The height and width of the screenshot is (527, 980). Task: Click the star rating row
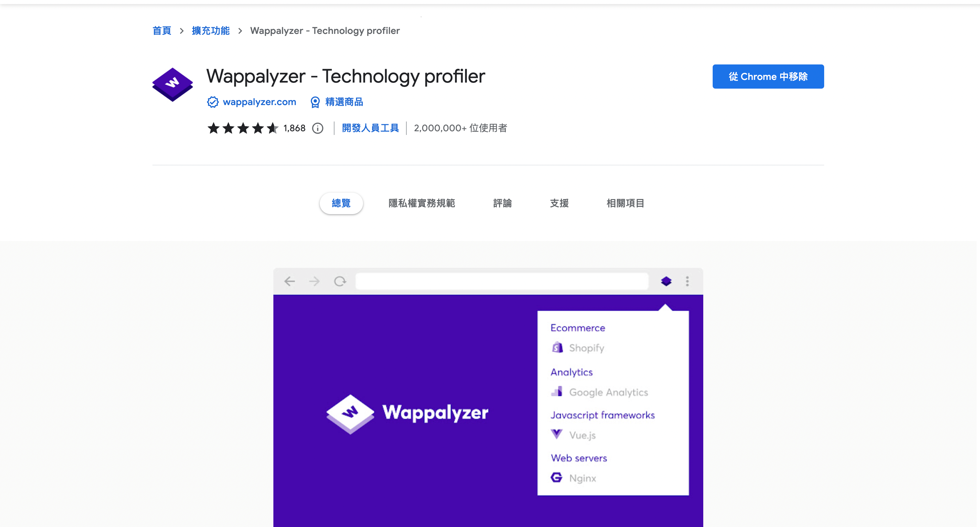[x=243, y=128]
